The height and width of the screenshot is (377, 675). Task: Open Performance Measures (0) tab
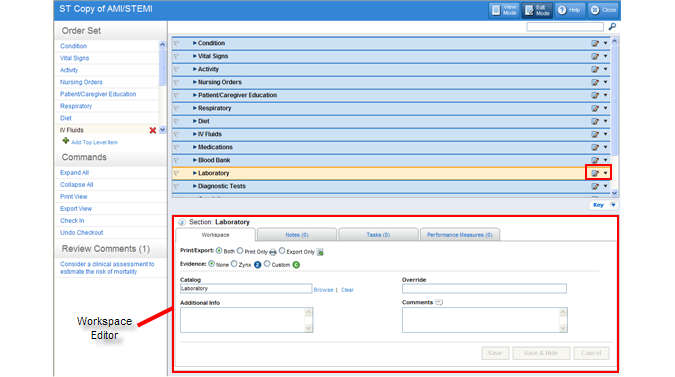tap(460, 235)
